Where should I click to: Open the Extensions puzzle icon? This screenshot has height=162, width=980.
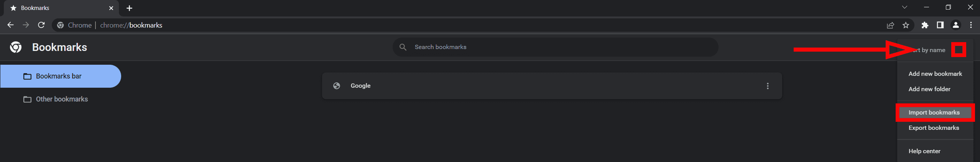(925, 25)
